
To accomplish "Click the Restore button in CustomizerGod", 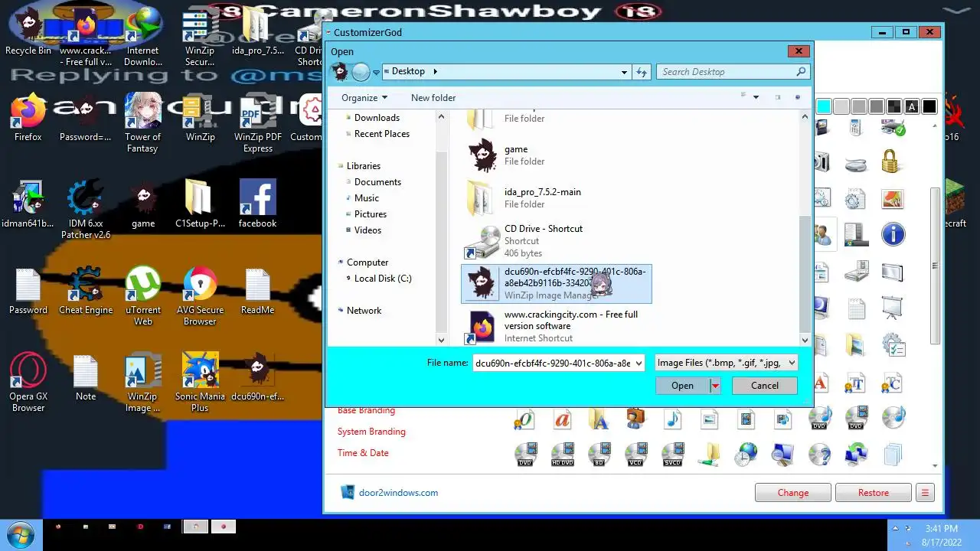I will (x=874, y=493).
